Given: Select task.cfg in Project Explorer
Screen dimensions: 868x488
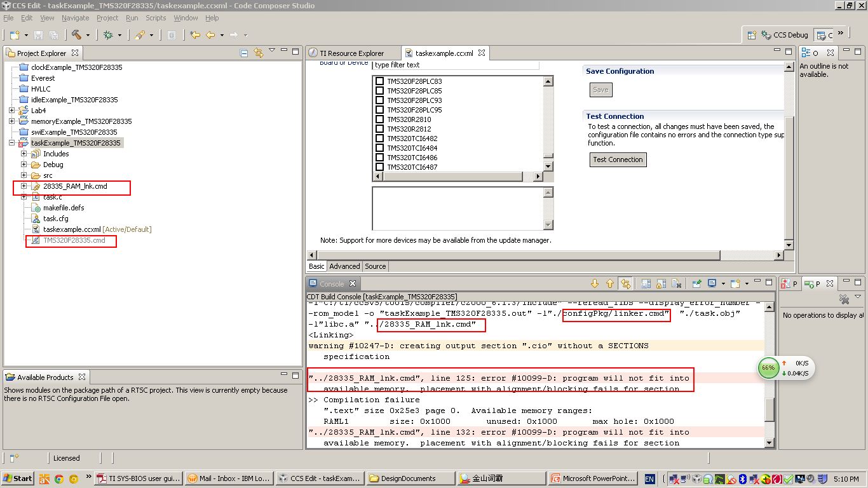Looking at the screenshot, I should [56, 219].
